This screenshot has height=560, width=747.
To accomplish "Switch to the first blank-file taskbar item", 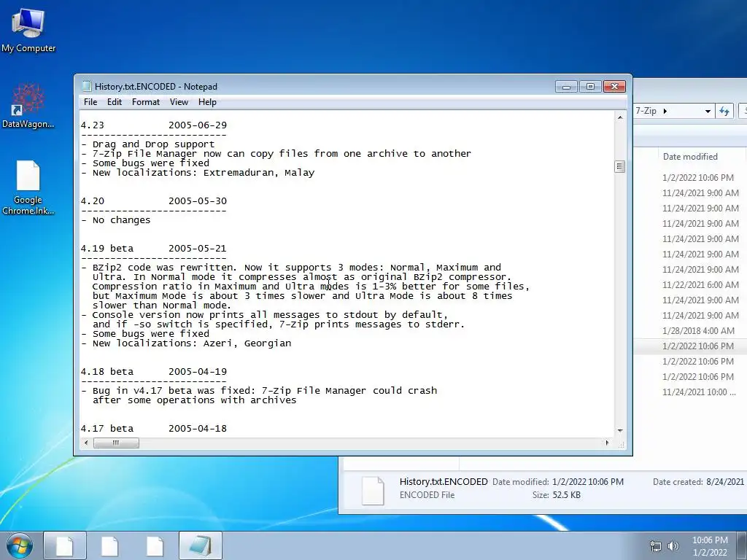I will pyautogui.click(x=65, y=545).
